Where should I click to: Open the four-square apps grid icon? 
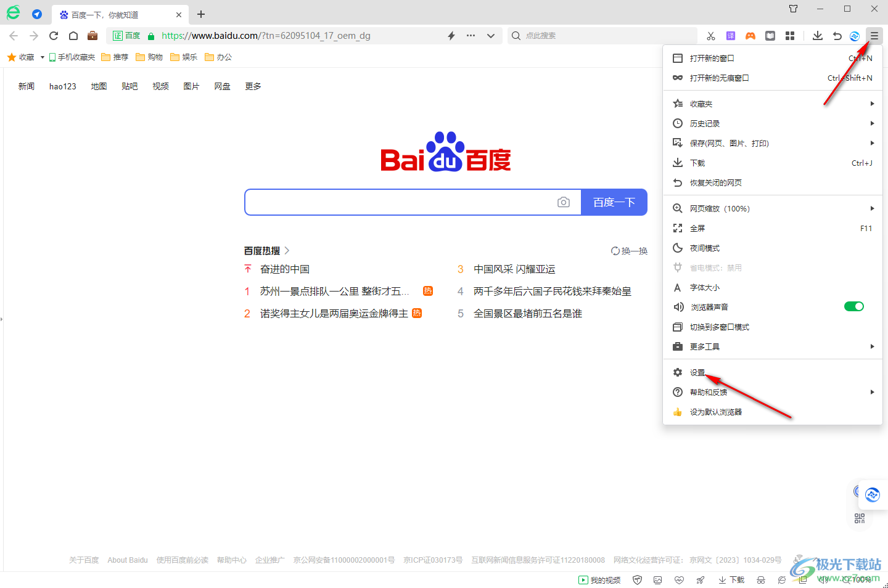click(x=790, y=36)
